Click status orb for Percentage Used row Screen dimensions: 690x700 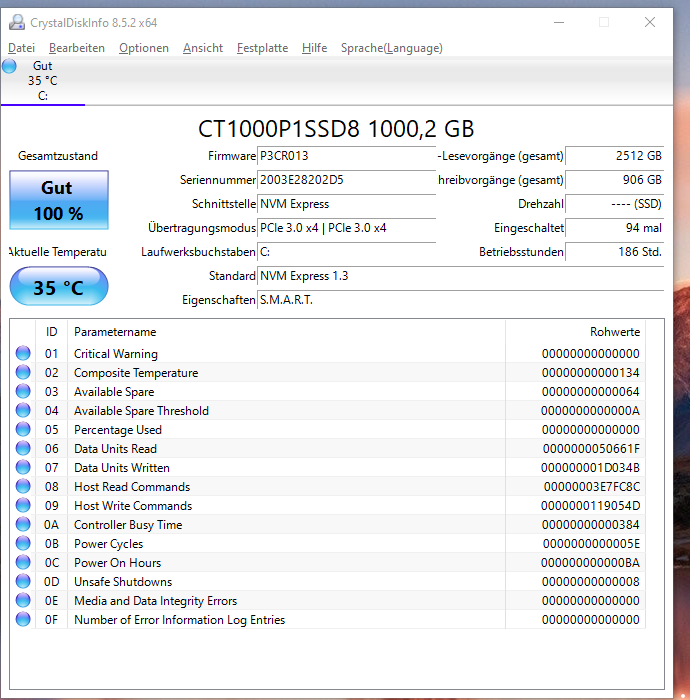(23, 429)
